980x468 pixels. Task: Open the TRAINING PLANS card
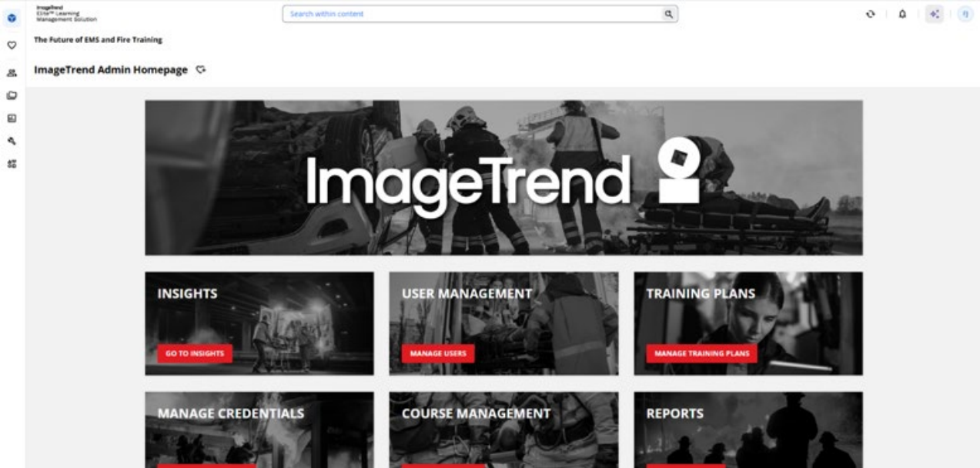pos(748,323)
